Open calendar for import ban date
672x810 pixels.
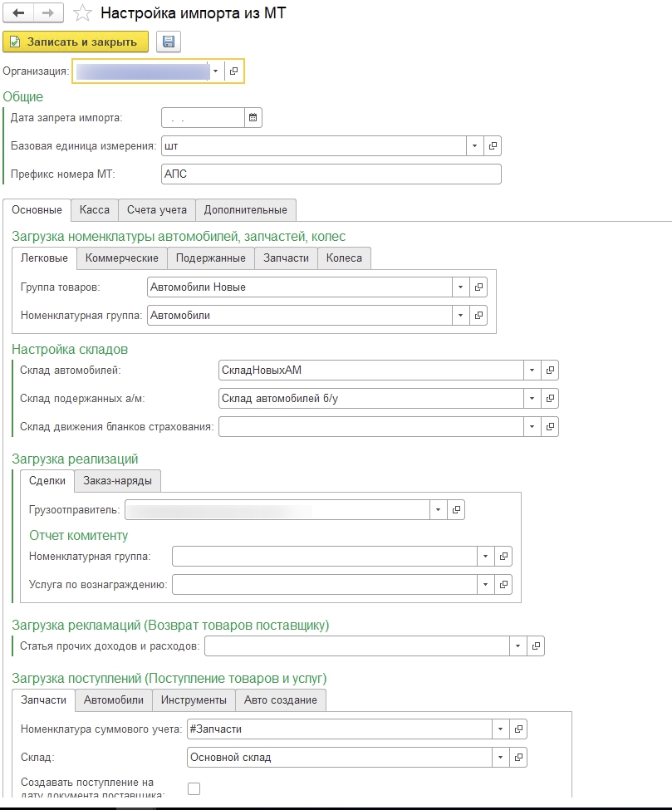coord(253,117)
